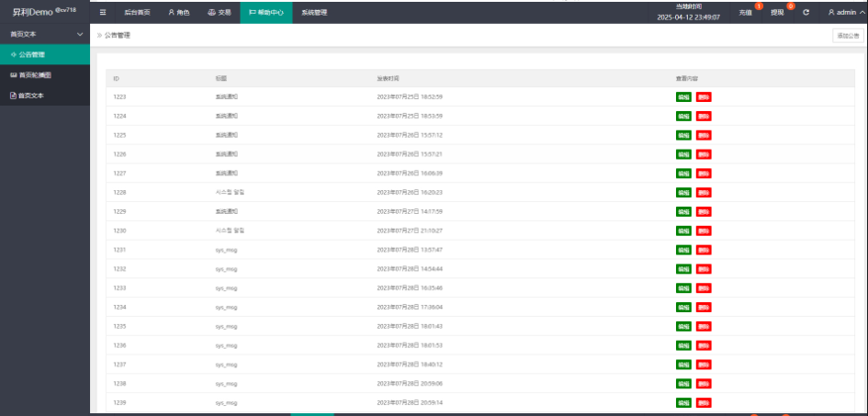This screenshot has width=868, height=416.
Task: Edit announcement 1223
Action: click(x=683, y=96)
